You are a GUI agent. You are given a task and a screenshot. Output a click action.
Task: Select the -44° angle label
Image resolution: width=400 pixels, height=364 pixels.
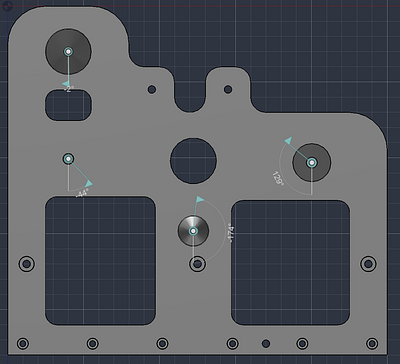82,193
